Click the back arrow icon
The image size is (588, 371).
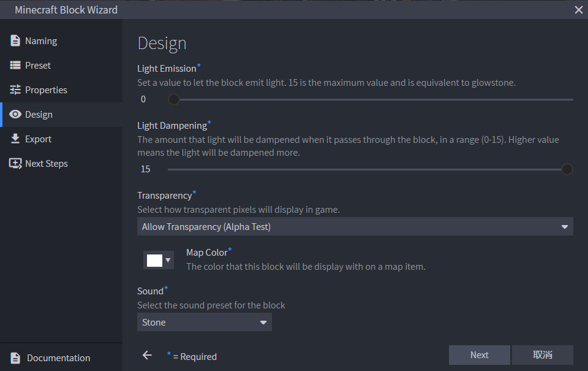(x=147, y=355)
